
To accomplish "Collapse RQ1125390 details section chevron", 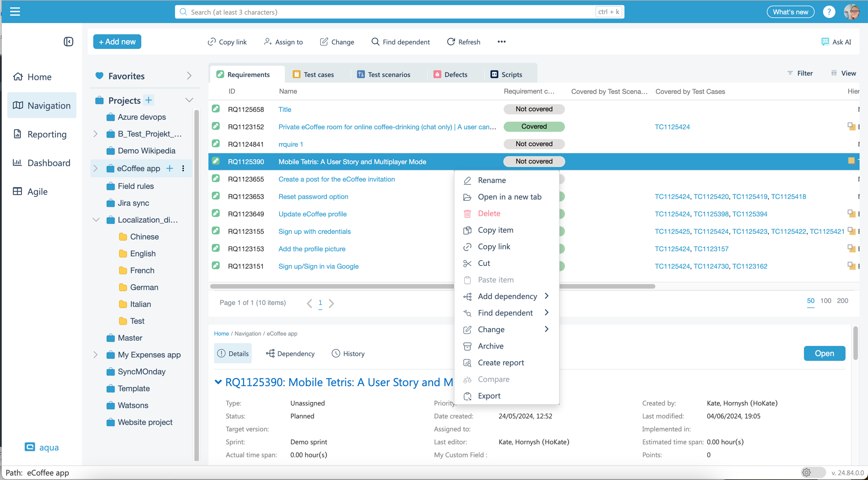I will pyautogui.click(x=218, y=382).
